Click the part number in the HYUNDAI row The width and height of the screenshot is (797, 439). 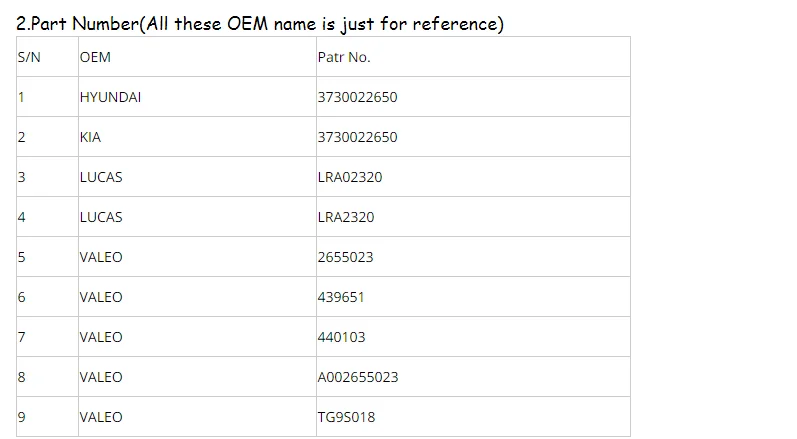(x=357, y=97)
